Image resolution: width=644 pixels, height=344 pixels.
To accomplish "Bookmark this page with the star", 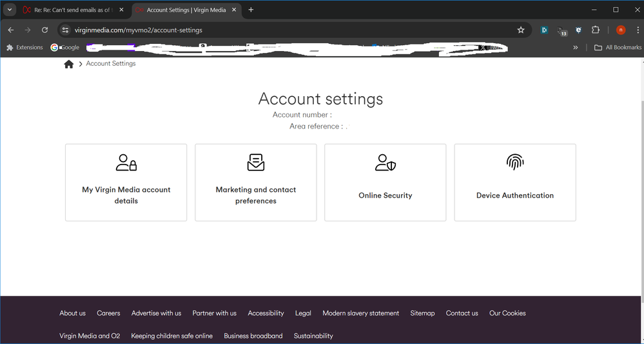I will pyautogui.click(x=521, y=30).
